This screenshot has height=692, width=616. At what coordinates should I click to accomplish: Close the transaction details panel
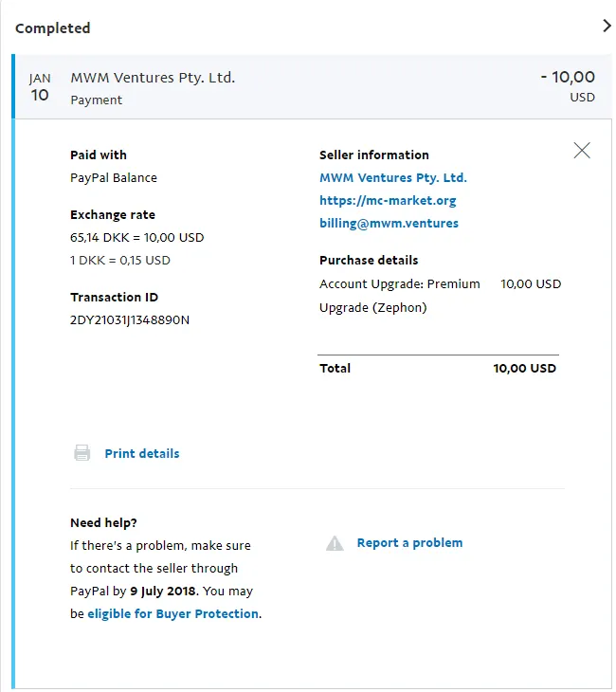582,151
